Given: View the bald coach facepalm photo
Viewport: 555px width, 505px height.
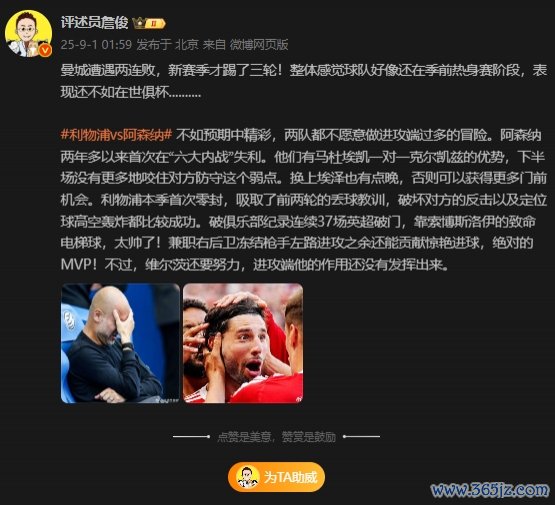Looking at the screenshot, I should pyautogui.click(x=121, y=343).
